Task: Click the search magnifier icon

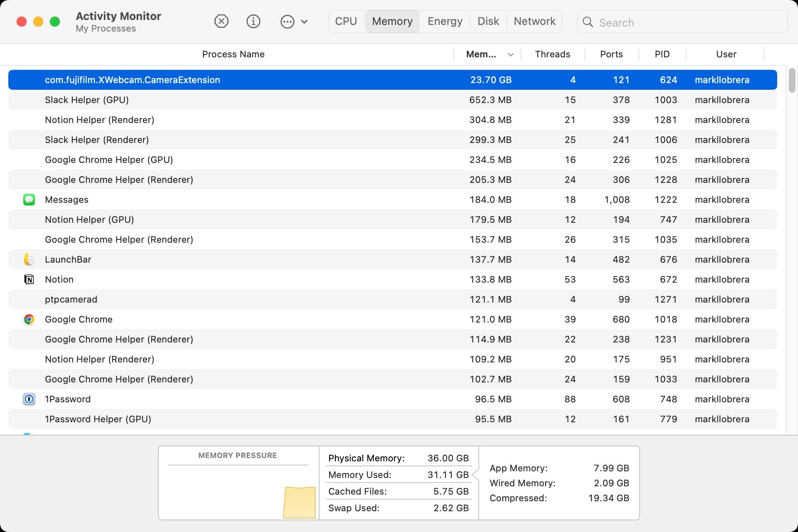Action: click(588, 22)
